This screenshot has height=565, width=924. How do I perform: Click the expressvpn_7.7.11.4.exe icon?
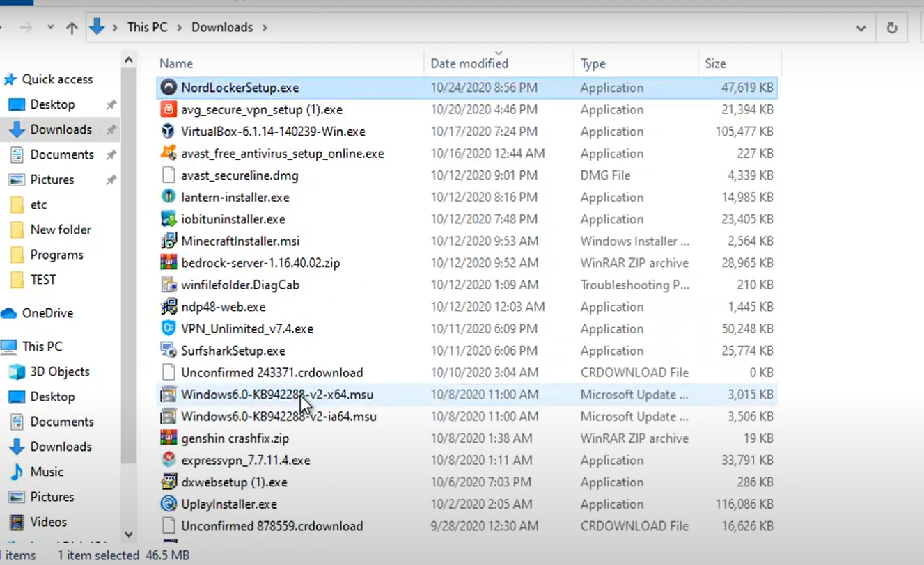tap(168, 460)
